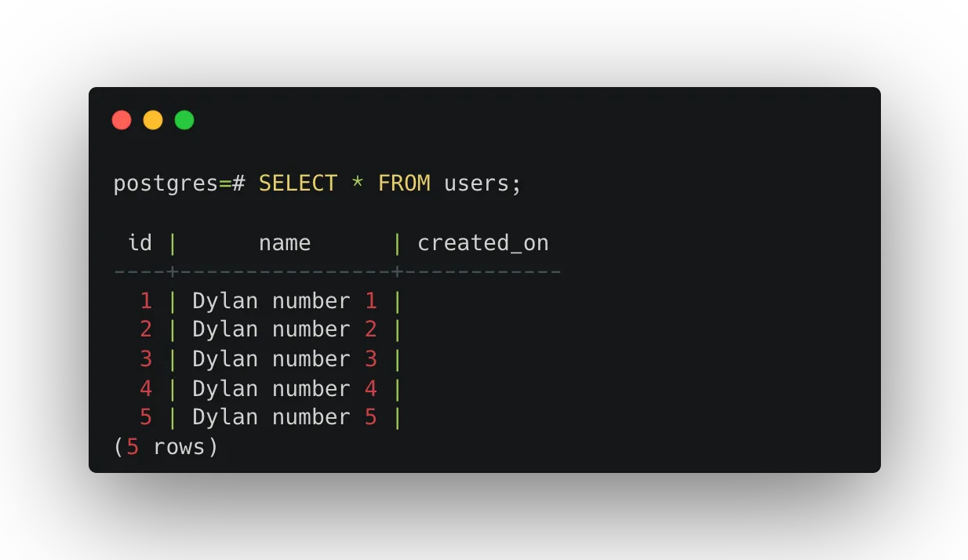The width and height of the screenshot is (968, 560).
Task: Click the "(5 rows)" result summary
Action: [166, 447]
